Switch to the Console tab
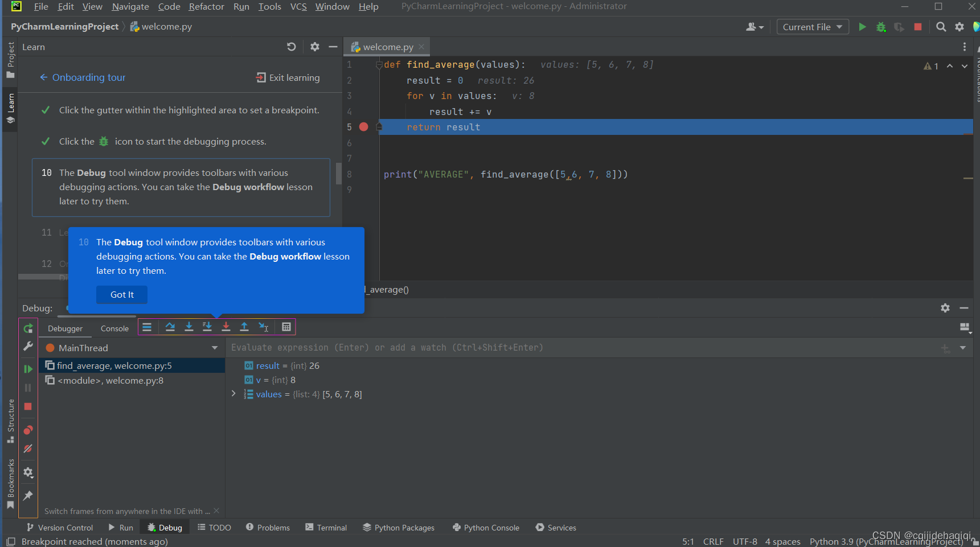 tap(114, 328)
